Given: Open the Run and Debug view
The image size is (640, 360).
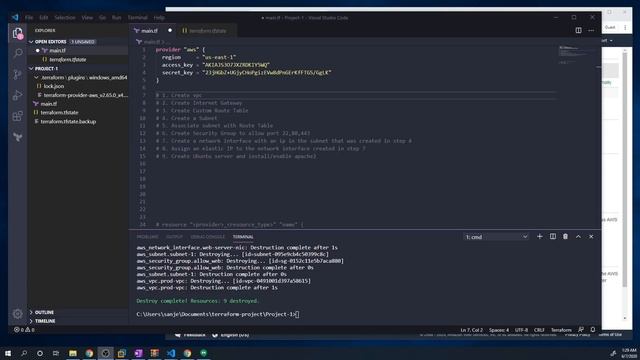Looking at the screenshot, I should tap(18, 96).
